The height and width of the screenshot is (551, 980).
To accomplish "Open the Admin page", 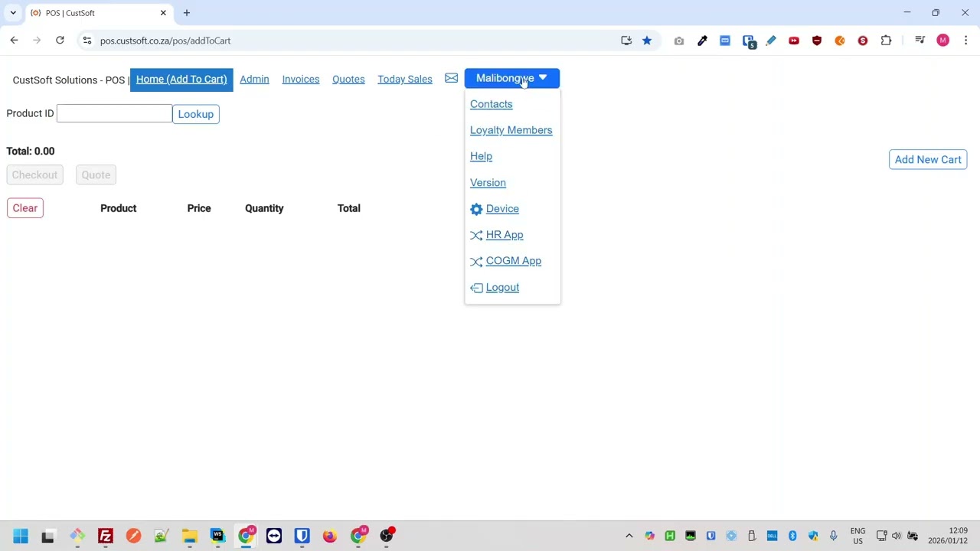I will (x=254, y=79).
